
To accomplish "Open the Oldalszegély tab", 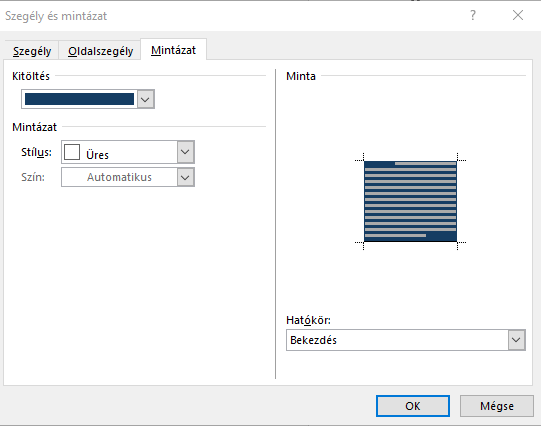I will (x=100, y=51).
